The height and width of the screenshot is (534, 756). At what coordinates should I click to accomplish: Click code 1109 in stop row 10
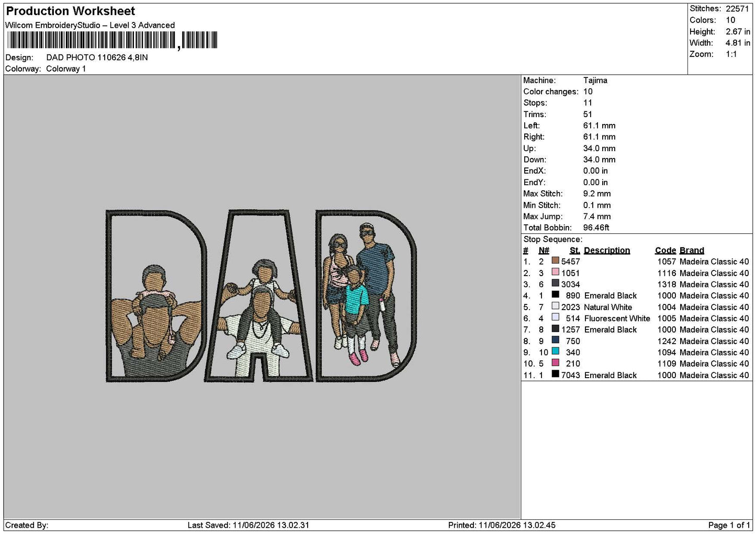[x=667, y=363]
